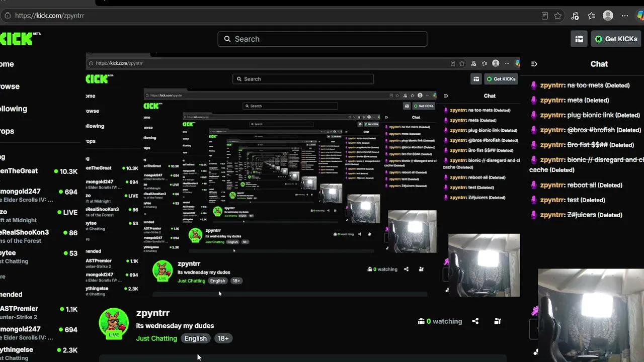The height and width of the screenshot is (362, 644).
Task: Click the largest stream title "its wednesday my dudes"
Action: pos(175,326)
